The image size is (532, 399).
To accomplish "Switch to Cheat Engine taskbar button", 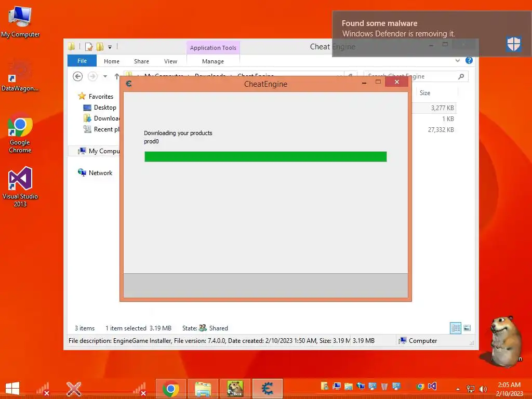I will pos(268,389).
